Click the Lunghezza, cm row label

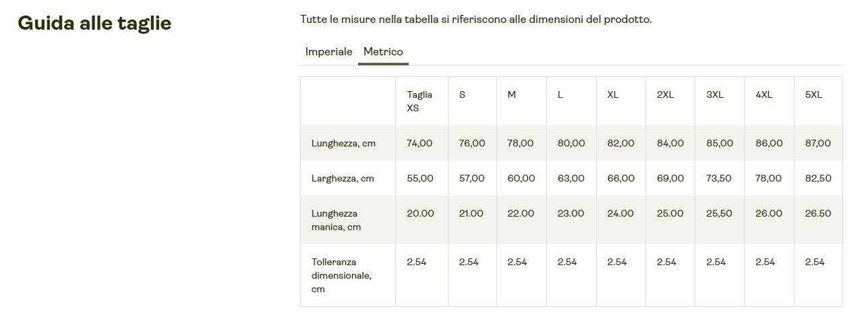click(x=343, y=144)
